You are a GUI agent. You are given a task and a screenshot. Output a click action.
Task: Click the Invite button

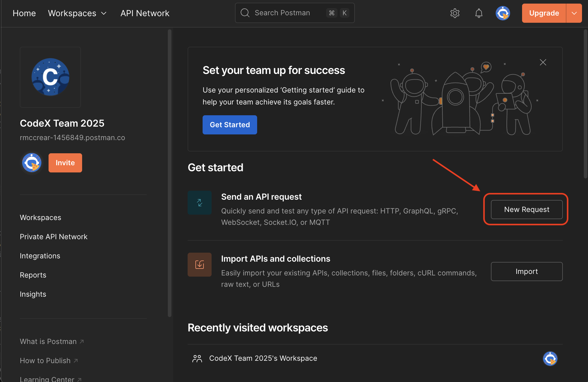[x=65, y=163]
